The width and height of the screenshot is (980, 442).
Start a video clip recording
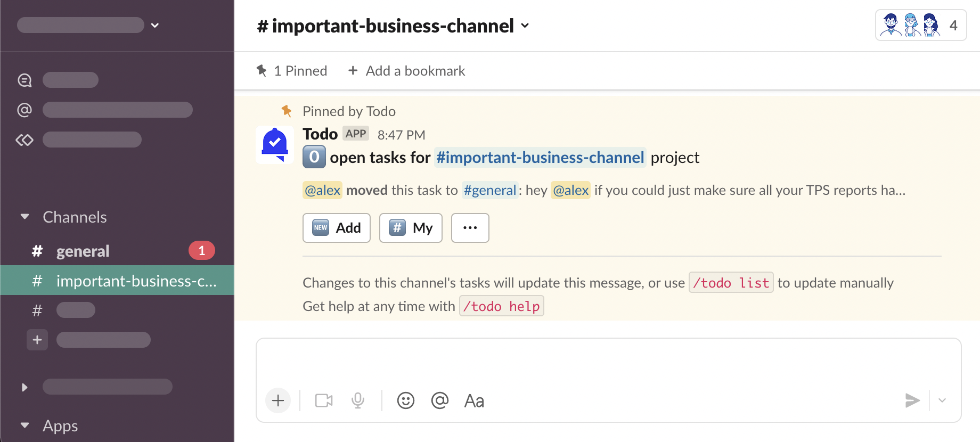click(x=324, y=400)
